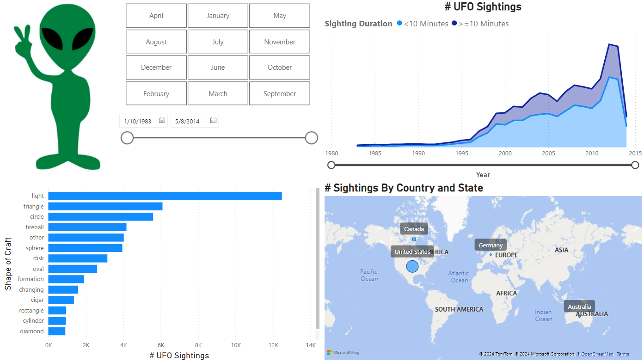Open the OpenStreetMap attribution link
Viewport: 644px width, 362px height.
[x=595, y=354]
